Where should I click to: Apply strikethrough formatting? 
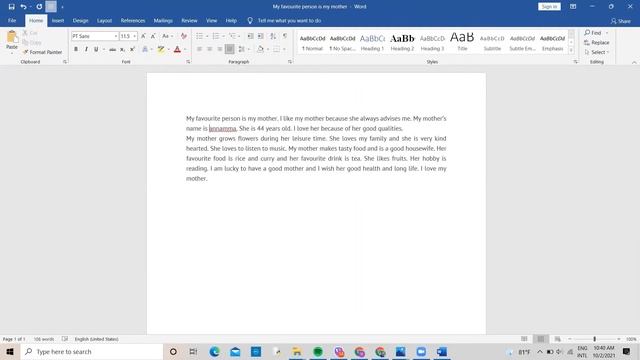tap(112, 49)
